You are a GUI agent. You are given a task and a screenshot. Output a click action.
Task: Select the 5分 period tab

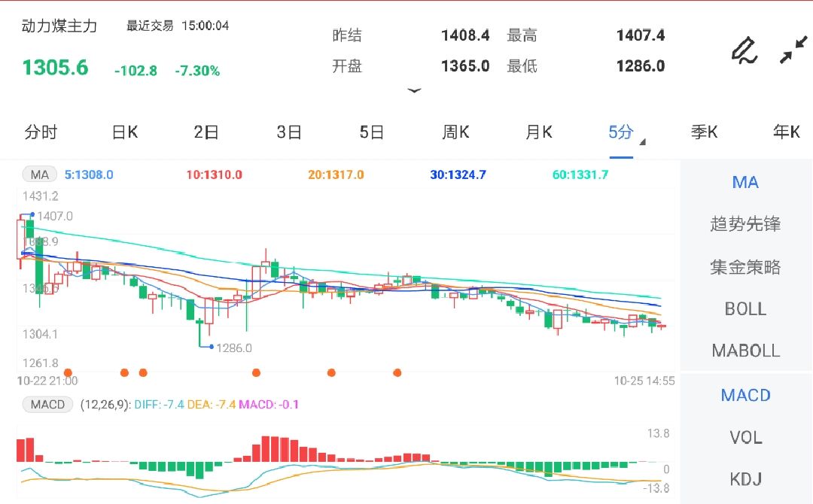620,132
